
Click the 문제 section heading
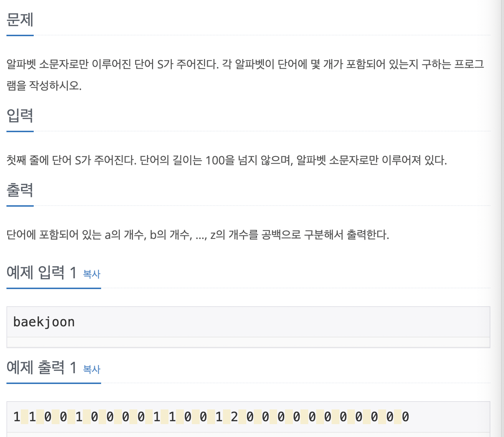[x=20, y=20]
